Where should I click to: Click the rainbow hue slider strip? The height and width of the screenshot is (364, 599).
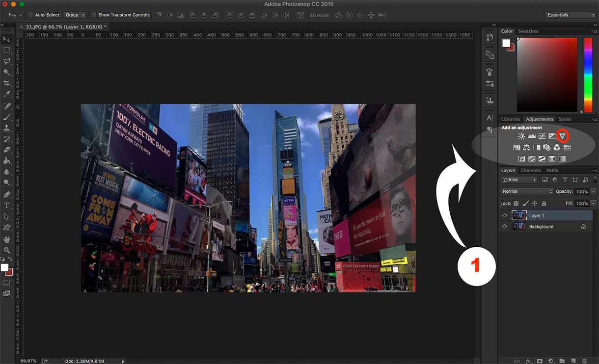588,74
